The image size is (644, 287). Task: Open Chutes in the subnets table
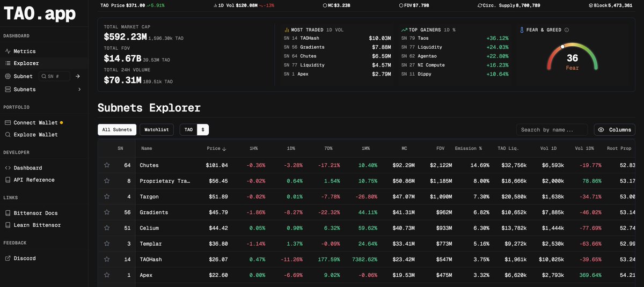pos(149,165)
